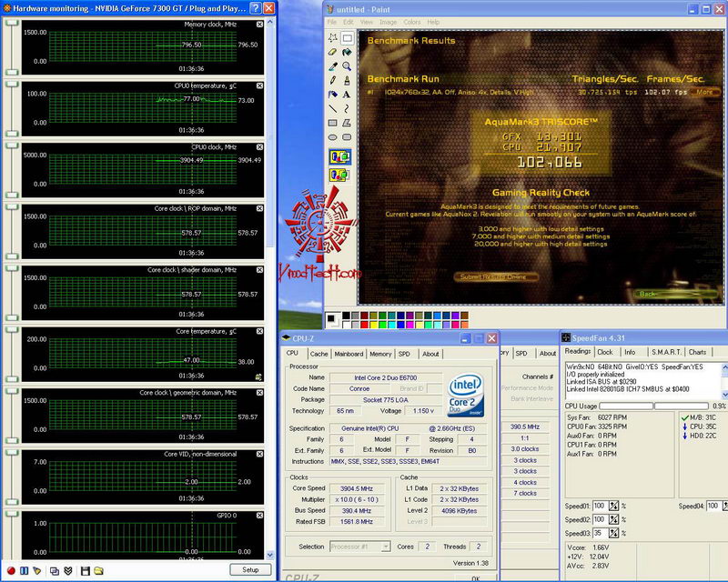Screen dimensions: 728x582
Task: Click the help question-mark button in Hardware monitoring
Action: (256, 8)
